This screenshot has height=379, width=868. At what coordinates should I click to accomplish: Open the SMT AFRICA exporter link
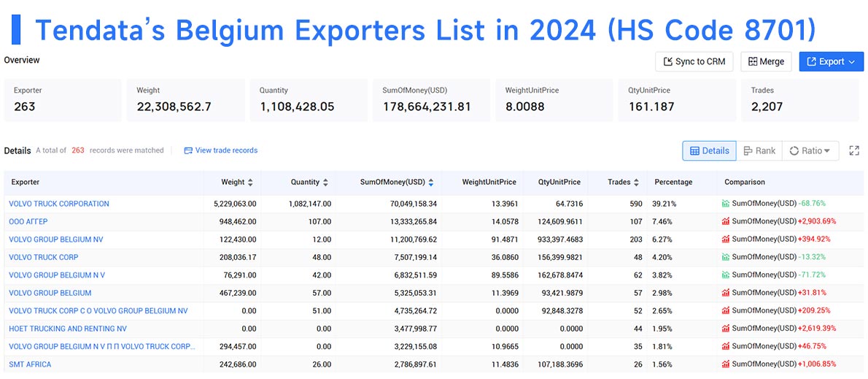coord(30,364)
